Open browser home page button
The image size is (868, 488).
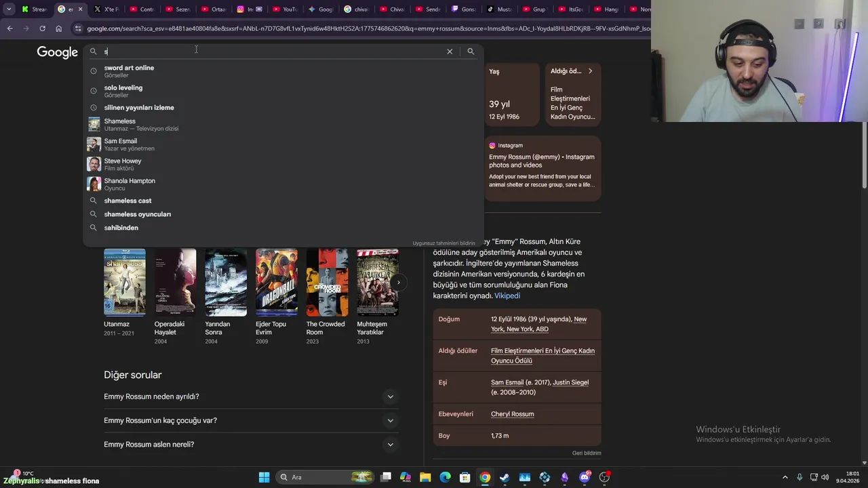58,28
